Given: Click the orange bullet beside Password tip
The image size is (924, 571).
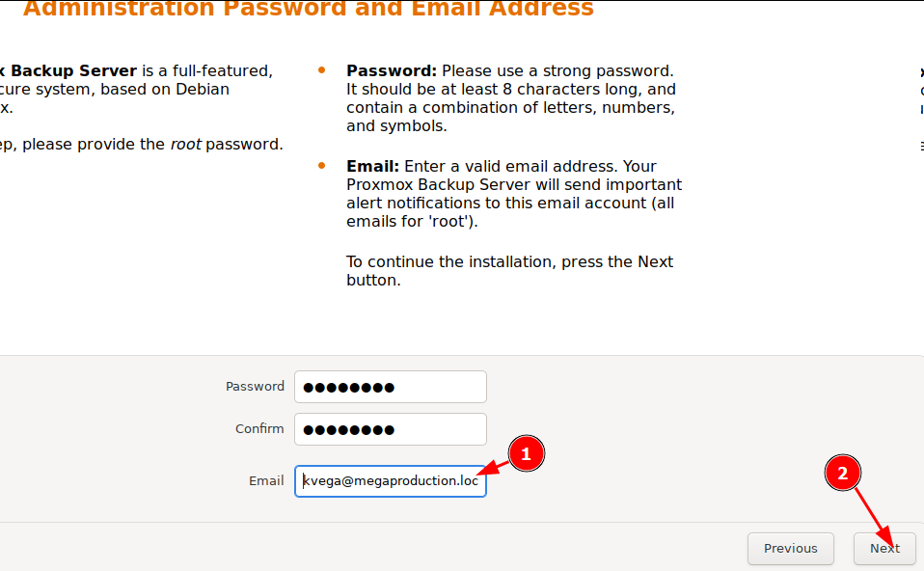Looking at the screenshot, I should click(322, 70).
